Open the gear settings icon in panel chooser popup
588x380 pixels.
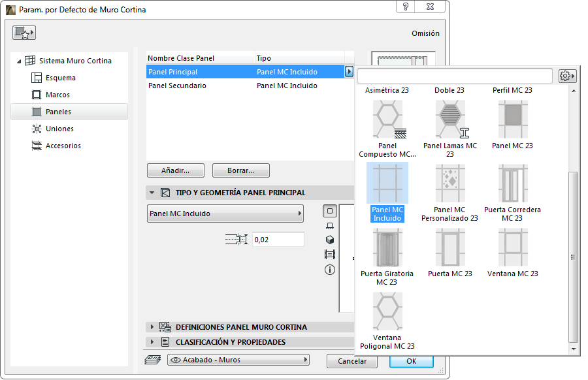point(567,76)
